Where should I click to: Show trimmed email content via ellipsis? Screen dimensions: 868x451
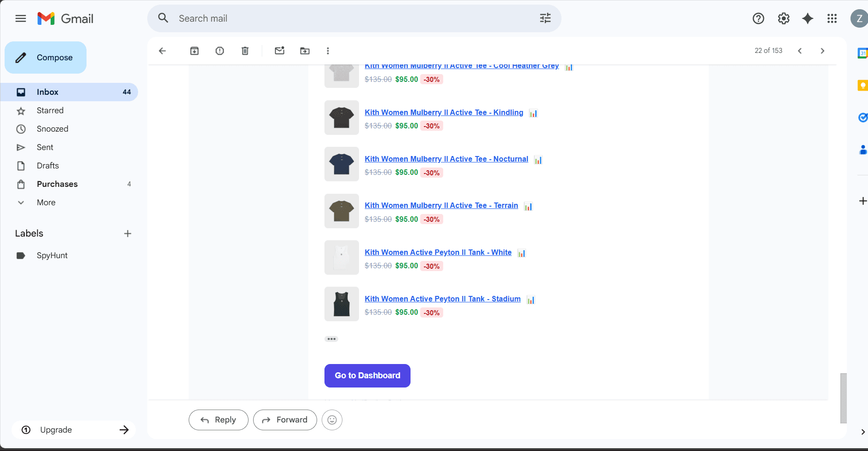331,339
